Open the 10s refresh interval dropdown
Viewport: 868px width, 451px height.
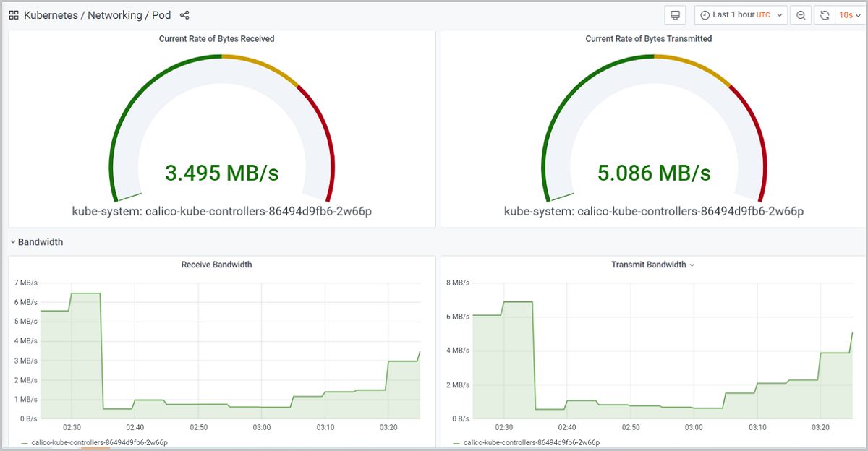point(849,15)
